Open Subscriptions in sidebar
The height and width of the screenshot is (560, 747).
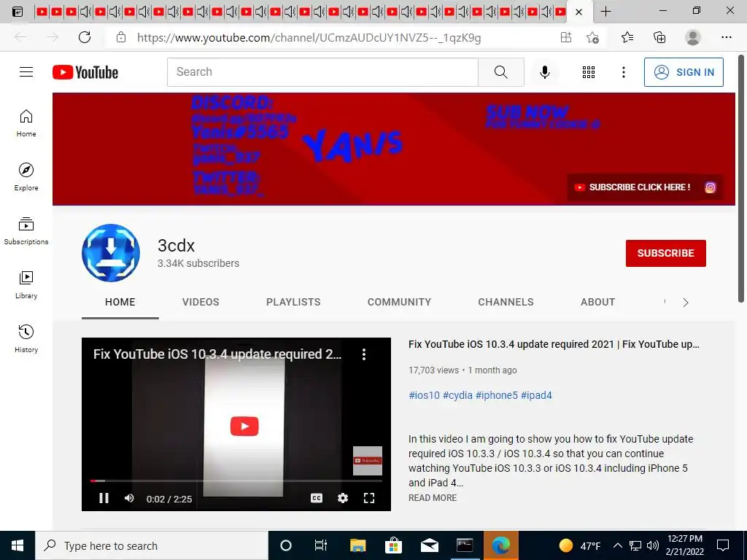(26, 231)
